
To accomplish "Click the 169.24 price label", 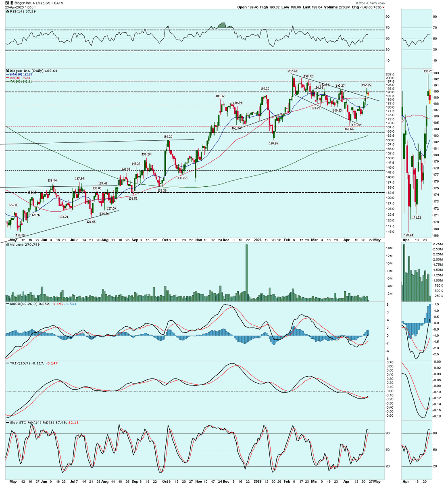I will point(236,128).
